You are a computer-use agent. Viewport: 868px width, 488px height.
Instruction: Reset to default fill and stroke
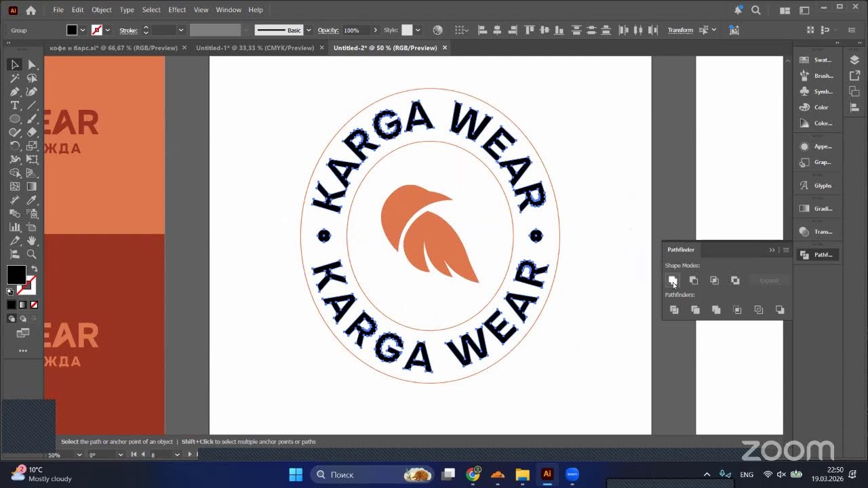pyautogui.click(x=10, y=291)
